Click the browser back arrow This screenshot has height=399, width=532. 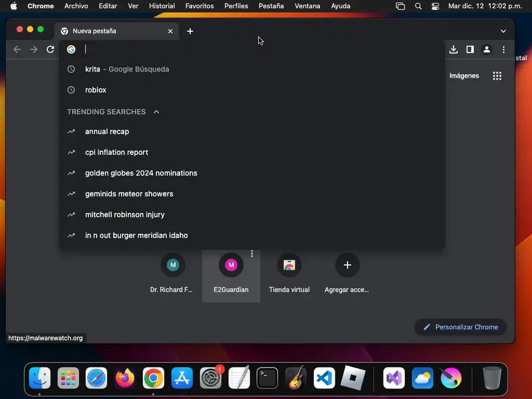[x=17, y=49]
